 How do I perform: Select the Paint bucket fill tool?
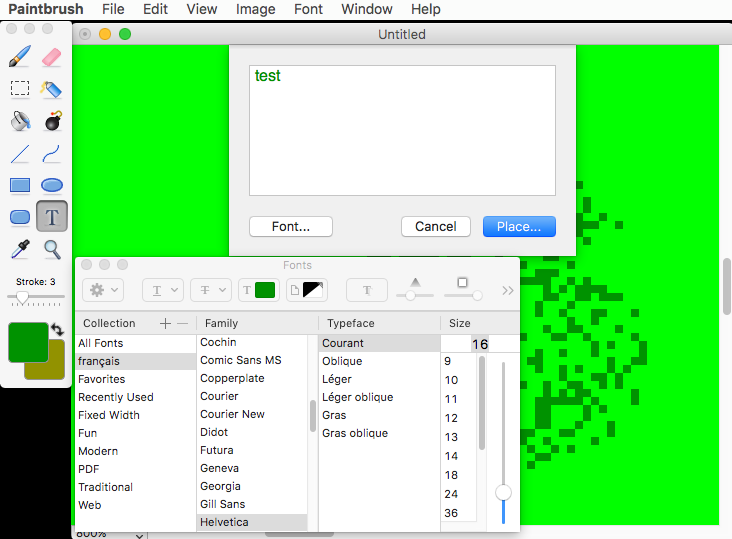click(20, 121)
